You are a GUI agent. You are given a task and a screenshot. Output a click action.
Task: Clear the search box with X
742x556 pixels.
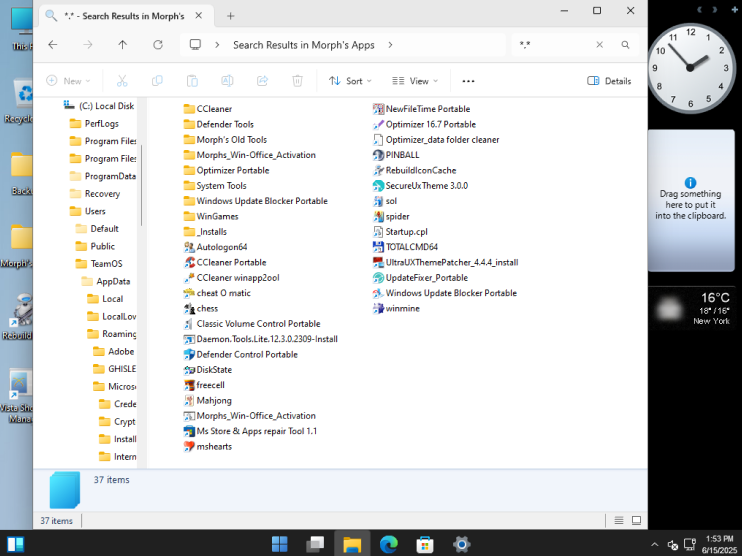coord(600,44)
